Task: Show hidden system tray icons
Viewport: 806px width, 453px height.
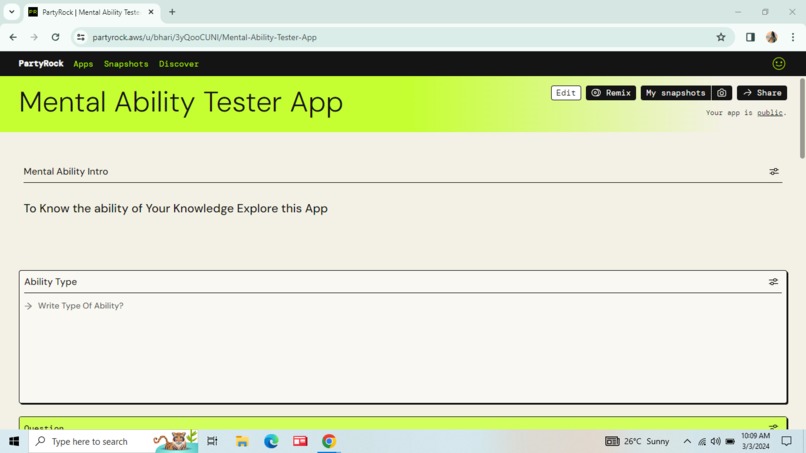Action: coord(687,441)
